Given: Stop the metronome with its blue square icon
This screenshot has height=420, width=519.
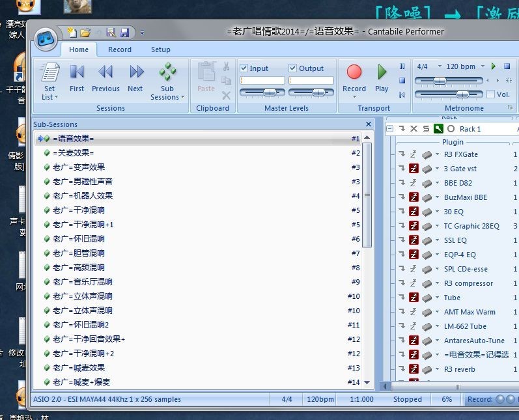Looking at the screenshot, I should (507, 66).
